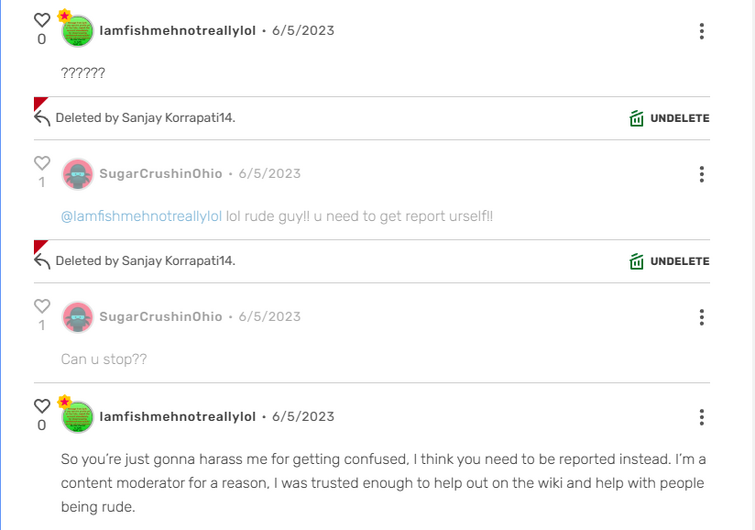This screenshot has height=530, width=755.
Task: Click the @Iamfishmehnotreallylol mention link
Action: tap(142, 216)
